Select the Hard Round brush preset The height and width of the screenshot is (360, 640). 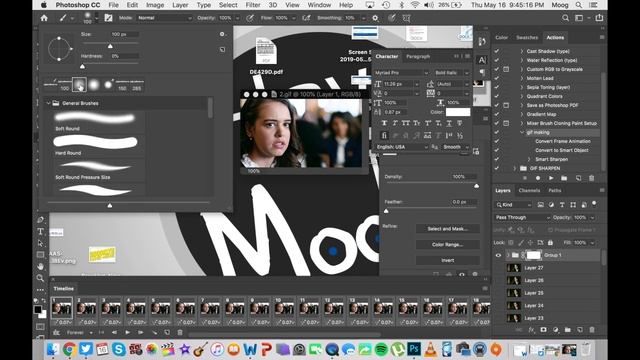click(95, 145)
